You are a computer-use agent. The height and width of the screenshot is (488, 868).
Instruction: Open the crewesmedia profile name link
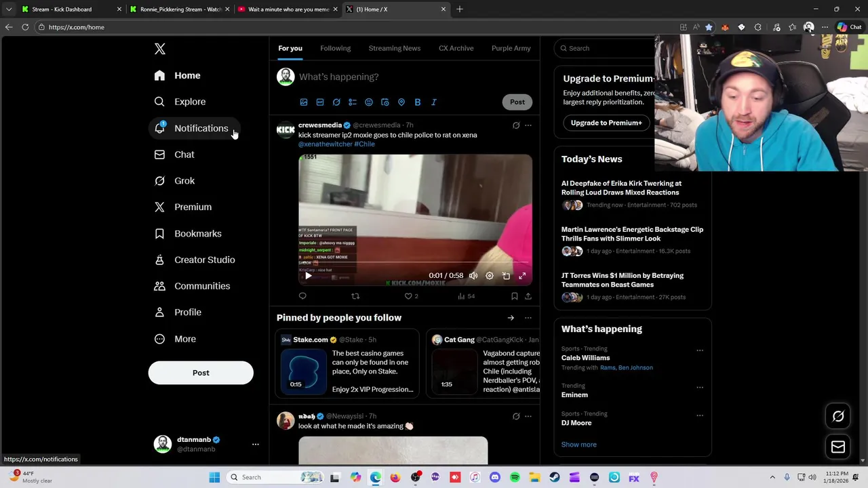click(x=320, y=125)
